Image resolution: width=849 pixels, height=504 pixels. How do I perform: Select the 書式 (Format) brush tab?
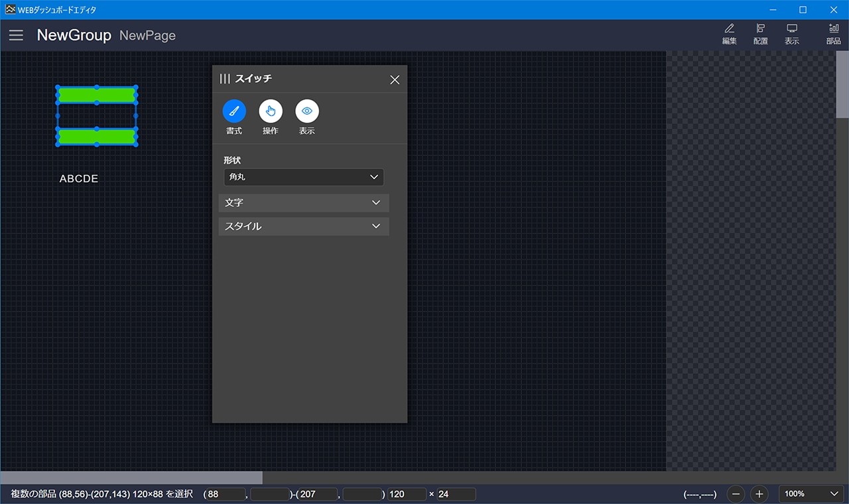point(234,111)
